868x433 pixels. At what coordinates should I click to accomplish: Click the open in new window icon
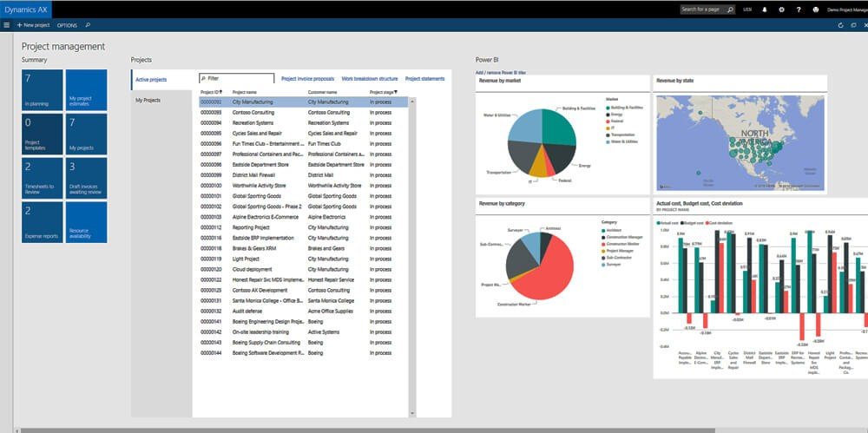click(853, 25)
